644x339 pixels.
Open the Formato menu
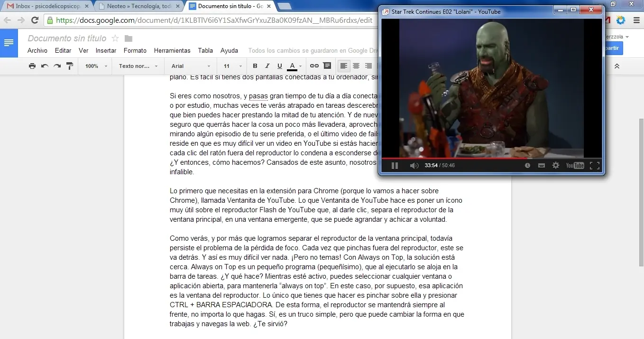click(x=135, y=50)
